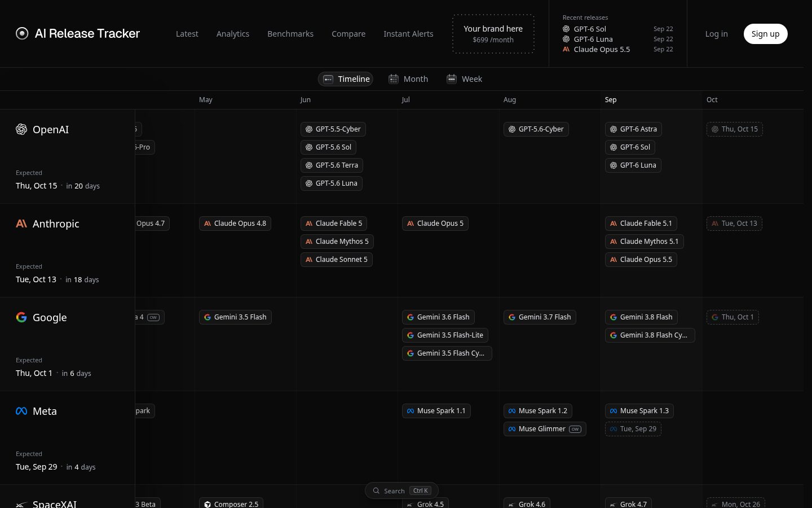Open the GPT-5.6 Terra release chip
The height and width of the screenshot is (508, 812).
(332, 165)
